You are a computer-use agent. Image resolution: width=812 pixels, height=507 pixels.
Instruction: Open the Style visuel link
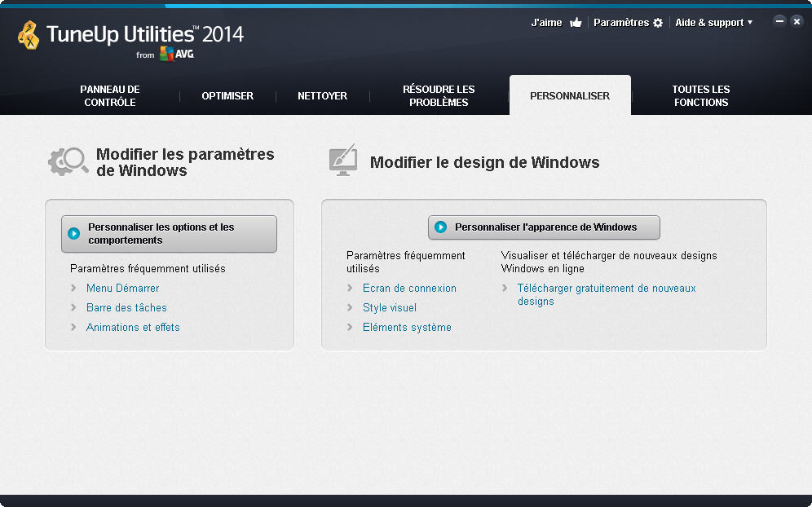(390, 307)
